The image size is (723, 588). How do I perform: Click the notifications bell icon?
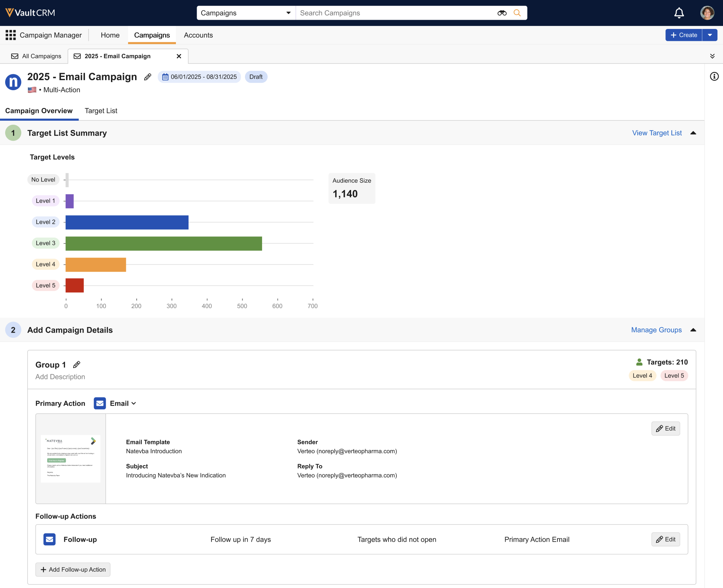tap(679, 13)
